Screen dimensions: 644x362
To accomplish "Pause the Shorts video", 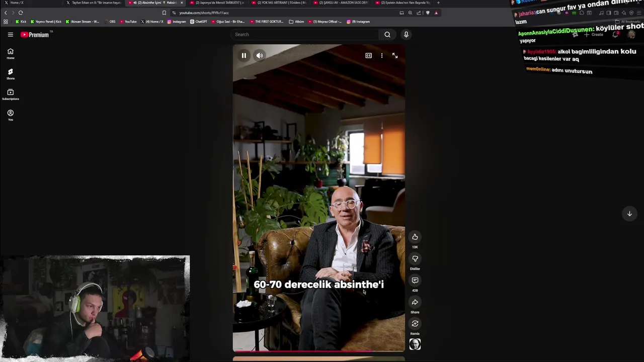I will [x=244, y=55].
